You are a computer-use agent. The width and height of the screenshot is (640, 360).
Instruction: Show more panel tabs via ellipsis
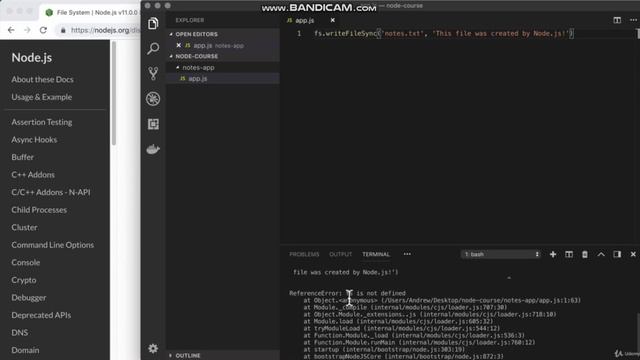pos(407,254)
